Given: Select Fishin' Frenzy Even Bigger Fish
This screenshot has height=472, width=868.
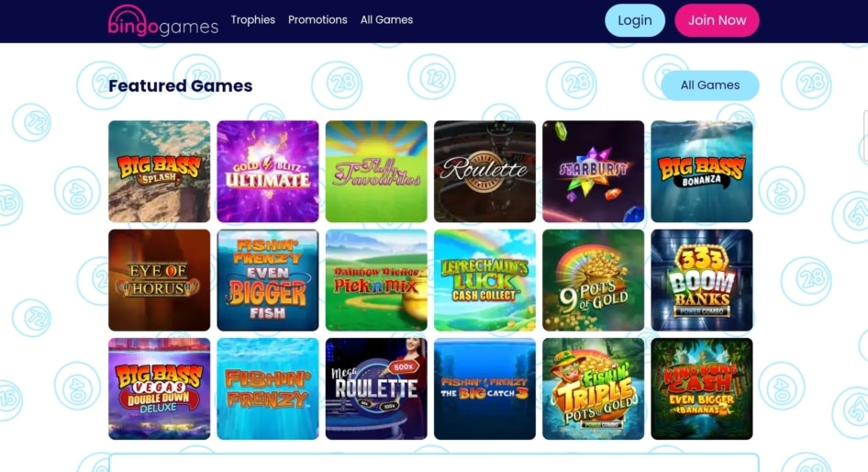Looking at the screenshot, I should (x=268, y=280).
